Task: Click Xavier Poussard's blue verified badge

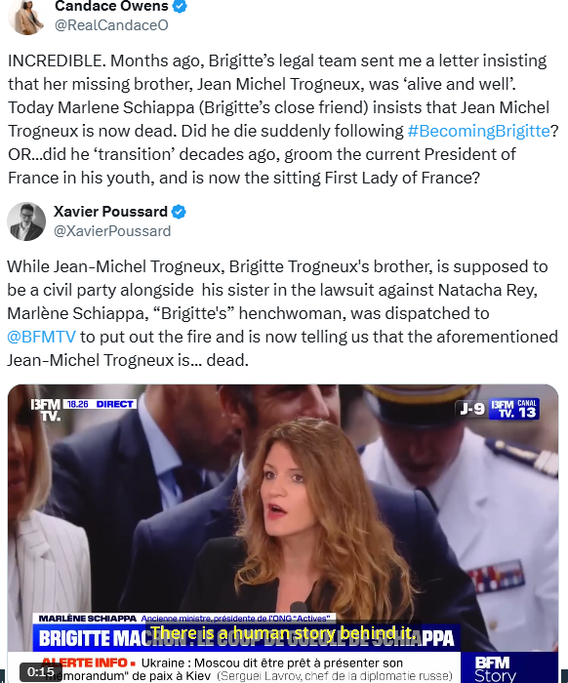Action: point(178,212)
